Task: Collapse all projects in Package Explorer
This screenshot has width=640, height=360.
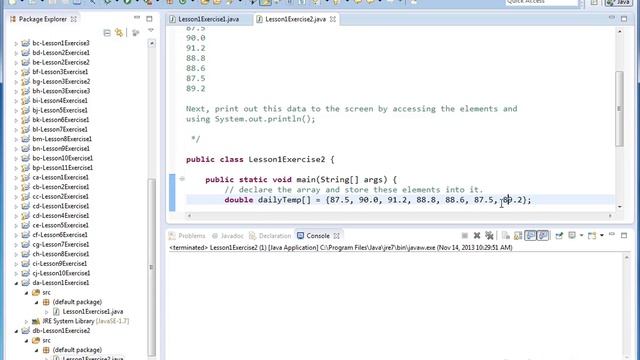Action: click(x=107, y=33)
